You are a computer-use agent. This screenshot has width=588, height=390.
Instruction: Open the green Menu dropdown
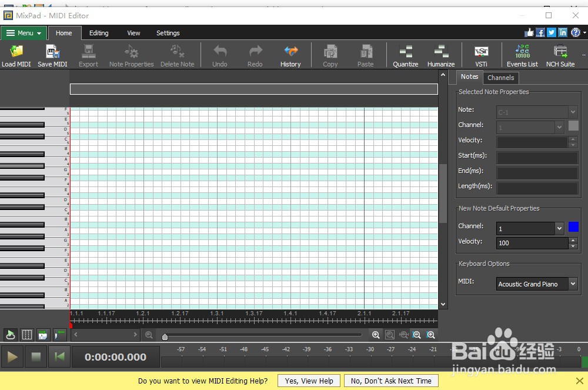[24, 33]
